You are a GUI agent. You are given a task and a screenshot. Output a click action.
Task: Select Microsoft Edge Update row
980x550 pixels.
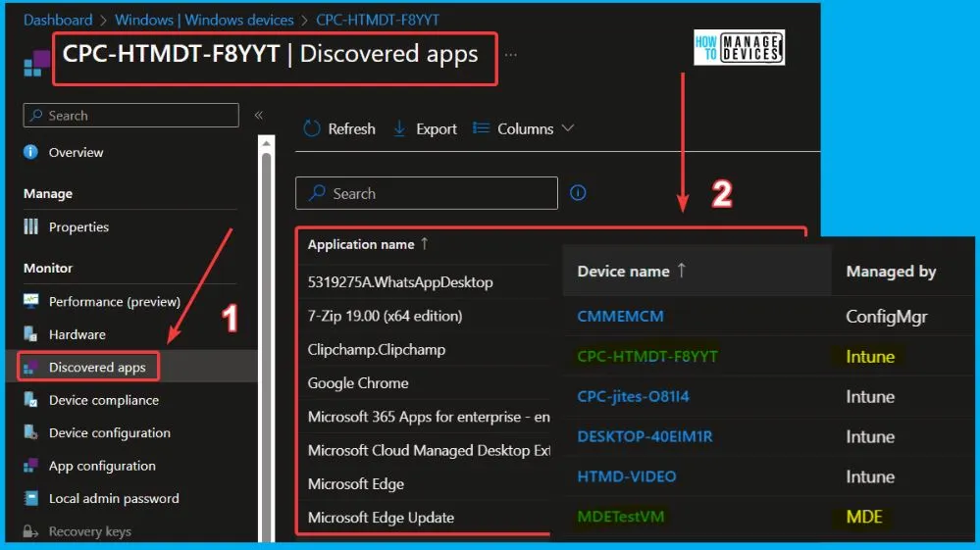pyautogui.click(x=381, y=518)
